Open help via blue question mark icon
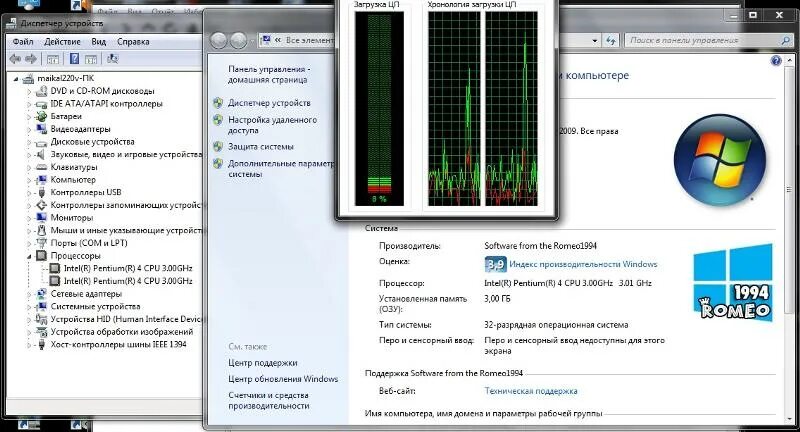Viewport: 800px width, 432px height. [776, 61]
